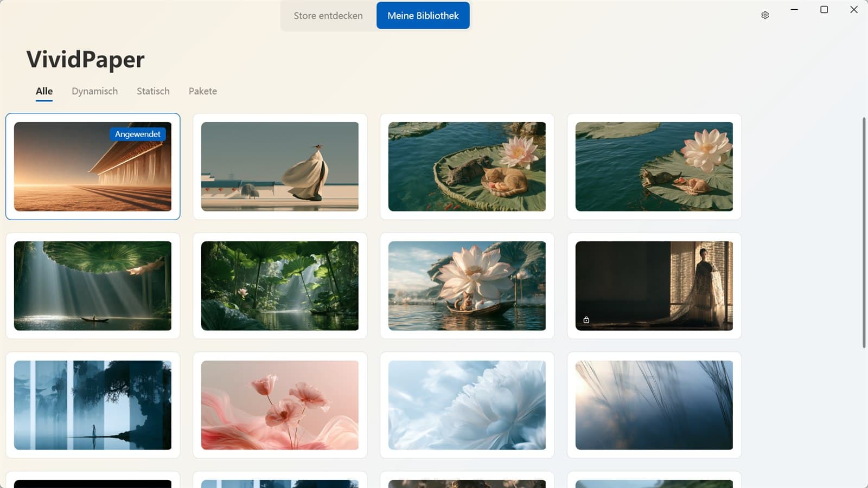The width and height of the screenshot is (868, 488).
Task: Click the lock icon on woman wallpaper
Action: click(x=586, y=320)
